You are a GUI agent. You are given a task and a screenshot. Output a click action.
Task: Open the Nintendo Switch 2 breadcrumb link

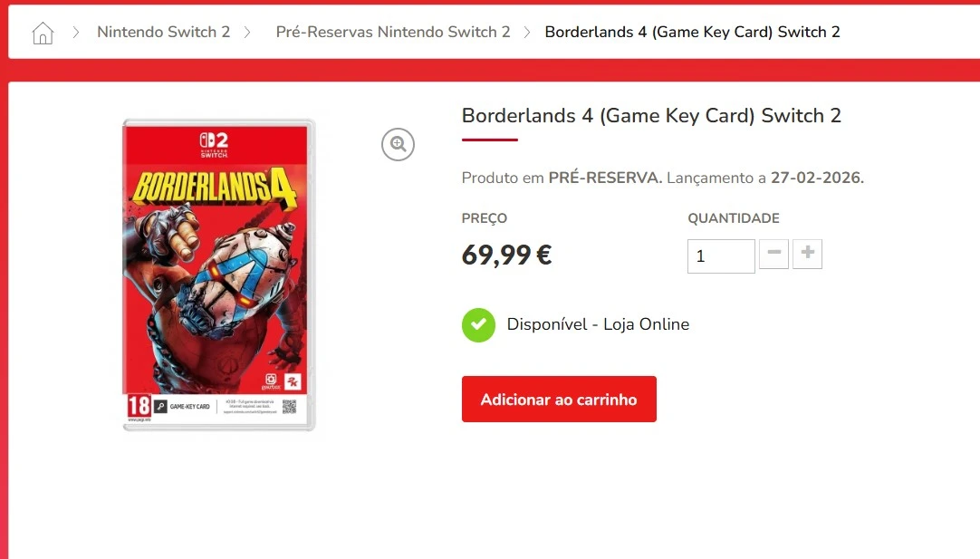tap(163, 32)
